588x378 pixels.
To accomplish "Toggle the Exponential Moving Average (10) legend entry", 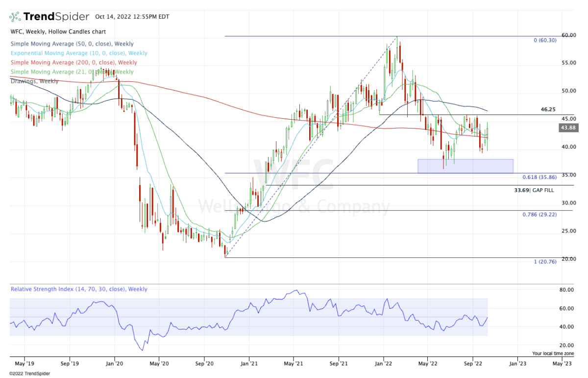I will (78, 53).
